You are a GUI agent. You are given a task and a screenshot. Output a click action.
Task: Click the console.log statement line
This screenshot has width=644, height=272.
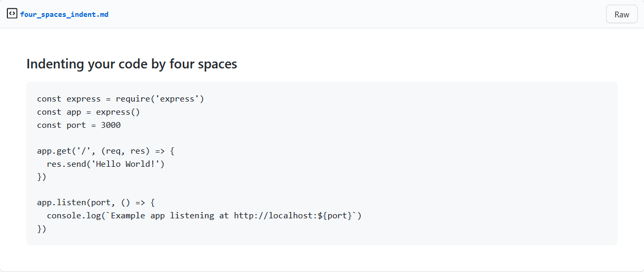204,216
